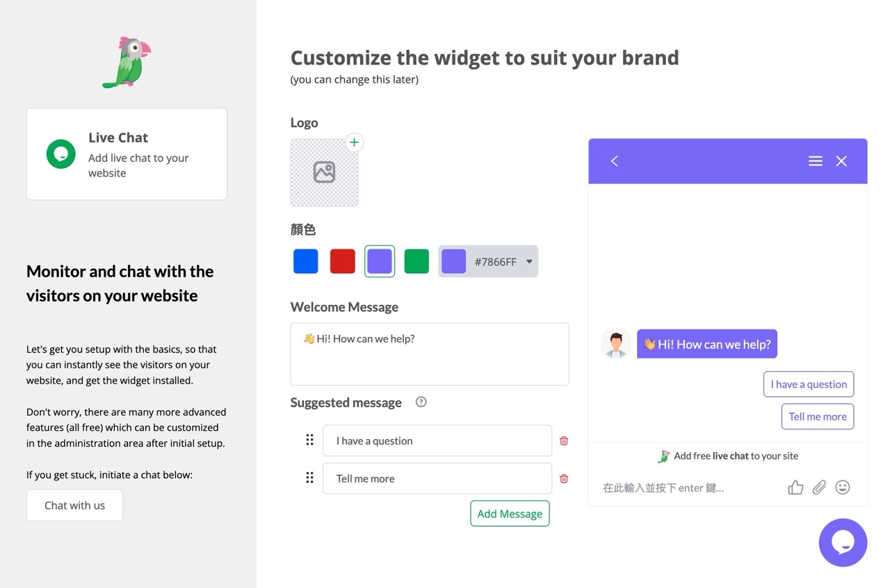Click "Tell me more" suggestion in preview

(818, 416)
